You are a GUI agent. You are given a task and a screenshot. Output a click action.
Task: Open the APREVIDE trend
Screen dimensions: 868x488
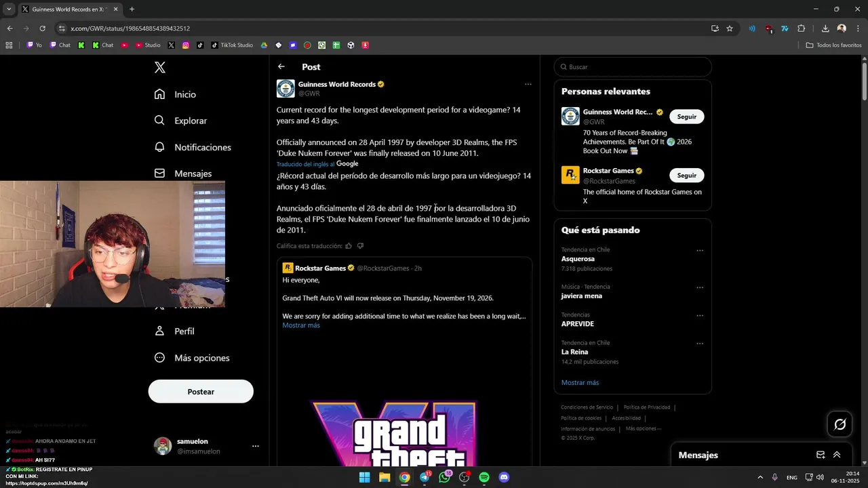578,324
